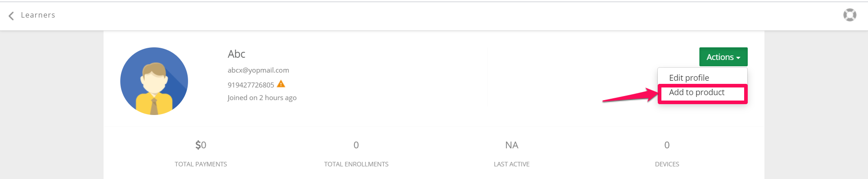Click the DEVICES label
This screenshot has height=179, width=868.
[x=667, y=164]
